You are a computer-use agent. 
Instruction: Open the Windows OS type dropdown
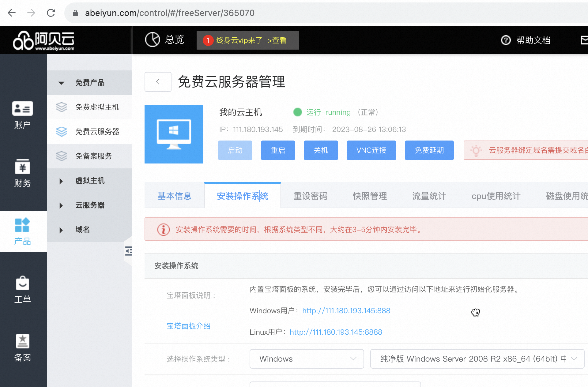[307, 359]
